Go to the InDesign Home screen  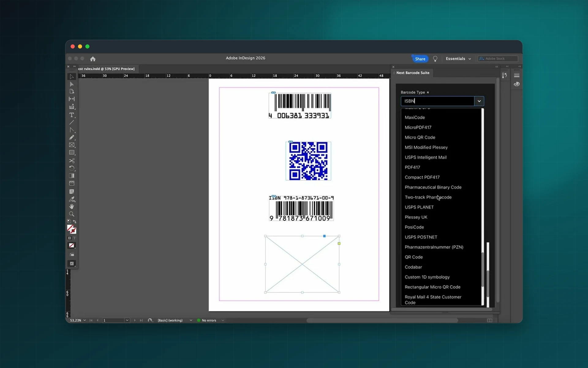tap(93, 59)
